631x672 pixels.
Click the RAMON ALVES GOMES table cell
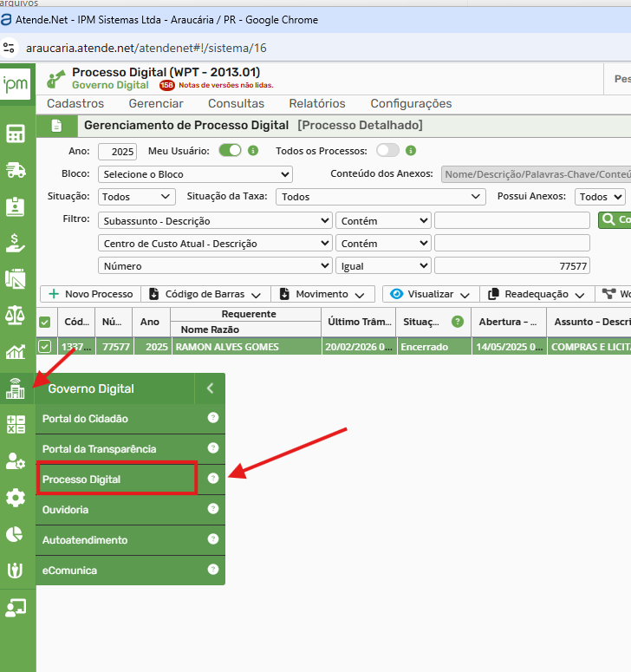[247, 346]
